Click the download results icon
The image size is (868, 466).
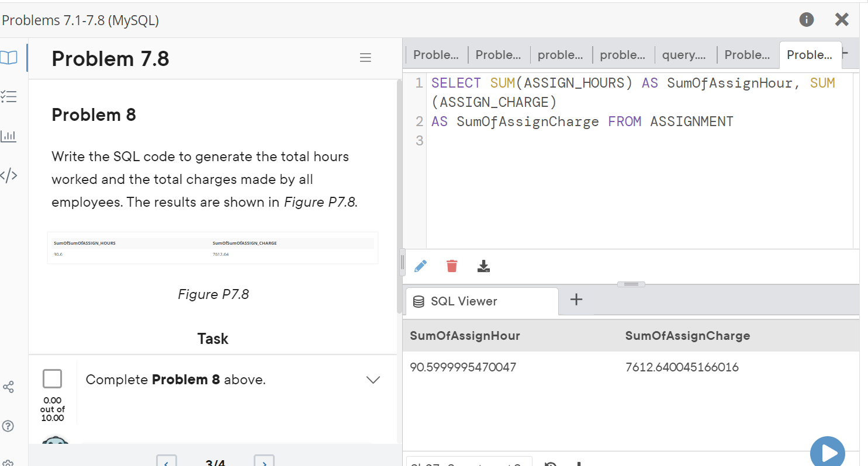483,266
